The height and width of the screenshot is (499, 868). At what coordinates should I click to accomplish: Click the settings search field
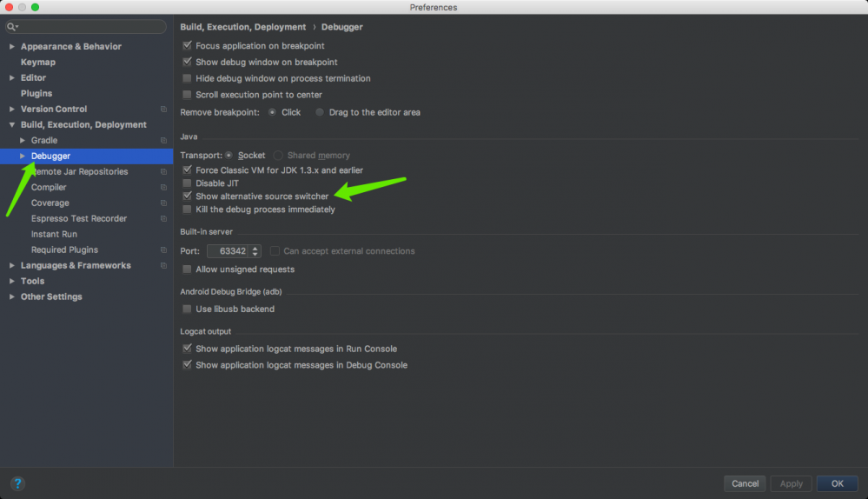pos(86,27)
